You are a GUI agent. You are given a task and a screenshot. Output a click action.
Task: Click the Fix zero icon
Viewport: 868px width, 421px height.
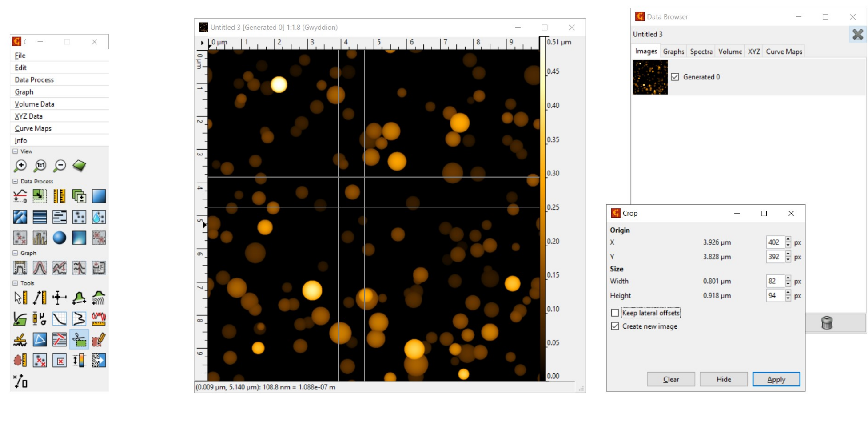[20, 196]
